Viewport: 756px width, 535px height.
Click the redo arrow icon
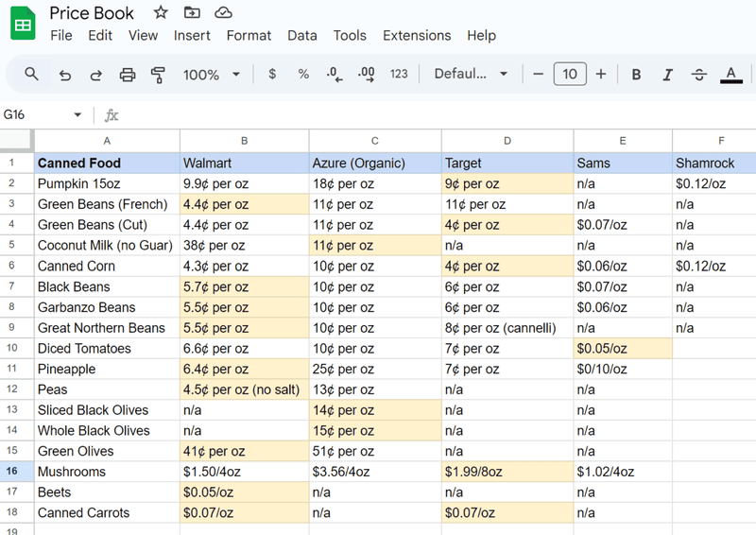(95, 75)
